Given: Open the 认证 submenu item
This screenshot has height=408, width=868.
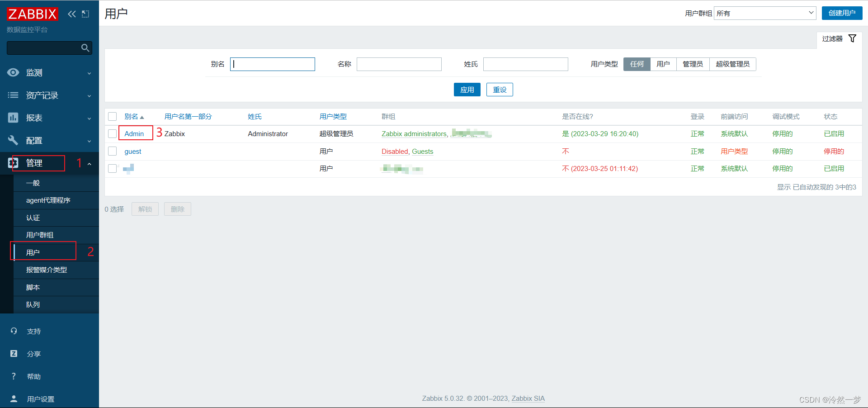Looking at the screenshot, I should click(x=56, y=218).
